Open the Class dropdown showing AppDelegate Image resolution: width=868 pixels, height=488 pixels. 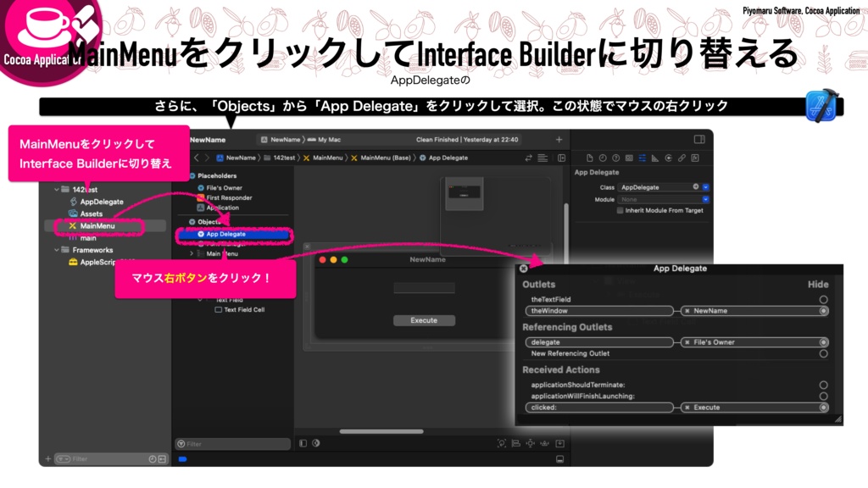pyautogui.click(x=705, y=186)
